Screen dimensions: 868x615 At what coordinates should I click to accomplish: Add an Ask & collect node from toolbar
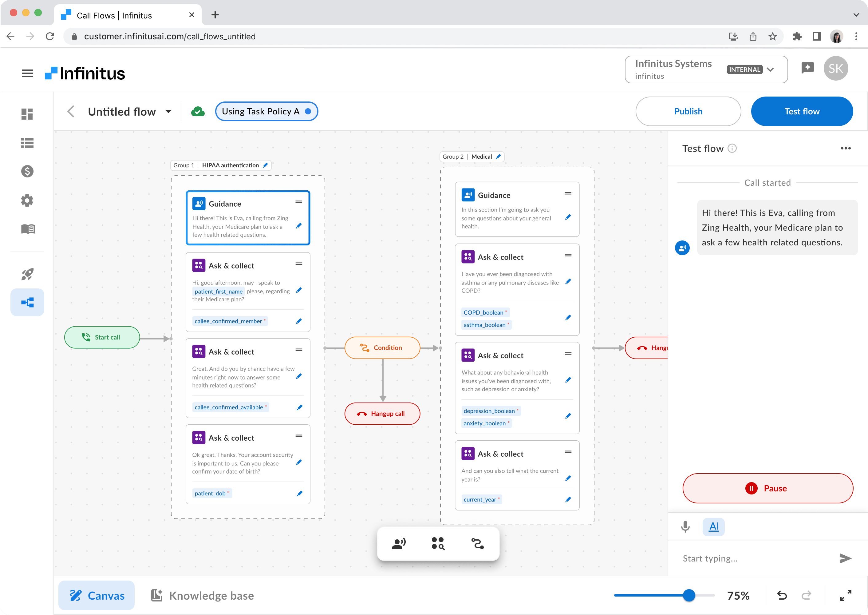(x=438, y=544)
